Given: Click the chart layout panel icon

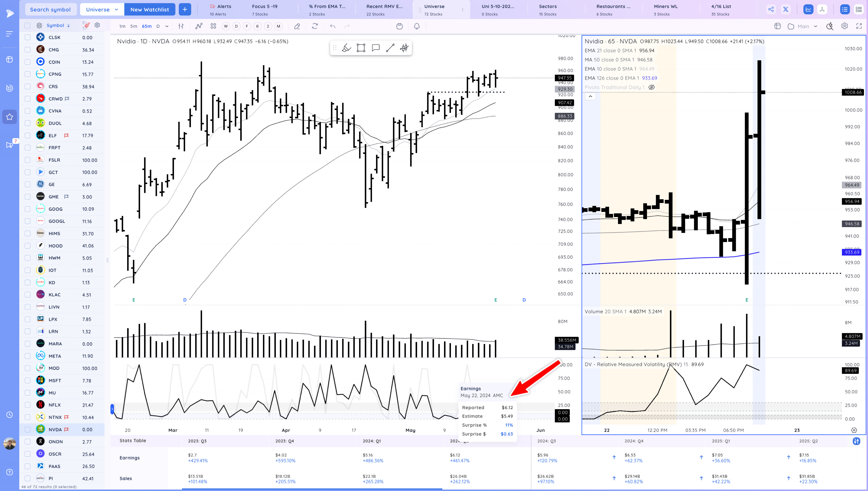Looking at the screenshot, I should tap(778, 26).
